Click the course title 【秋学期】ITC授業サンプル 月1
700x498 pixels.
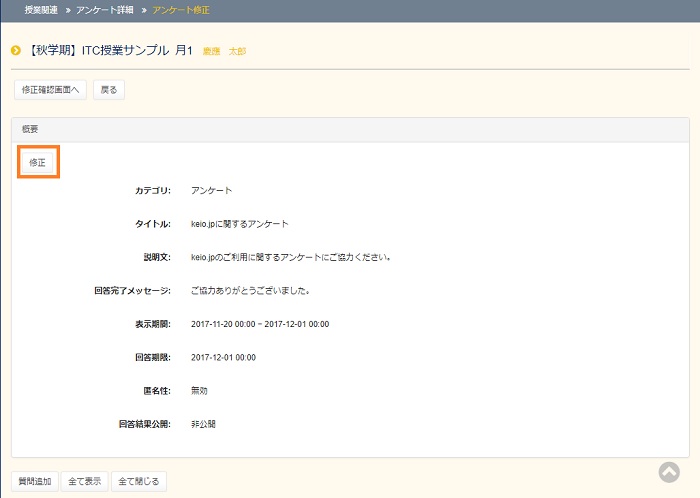click(109, 50)
